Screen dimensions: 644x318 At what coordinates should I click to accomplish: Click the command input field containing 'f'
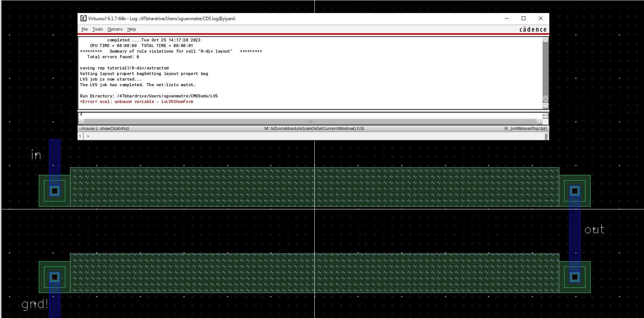(310, 115)
